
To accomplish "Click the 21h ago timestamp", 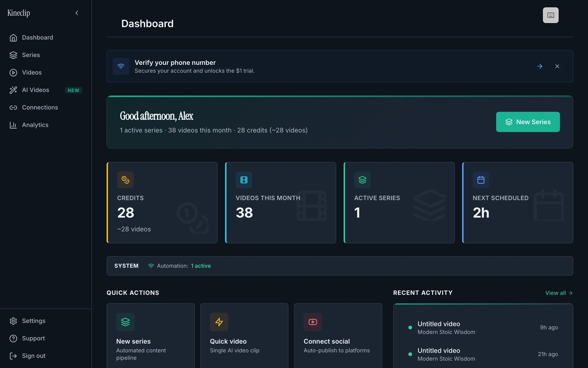I will pos(548,354).
